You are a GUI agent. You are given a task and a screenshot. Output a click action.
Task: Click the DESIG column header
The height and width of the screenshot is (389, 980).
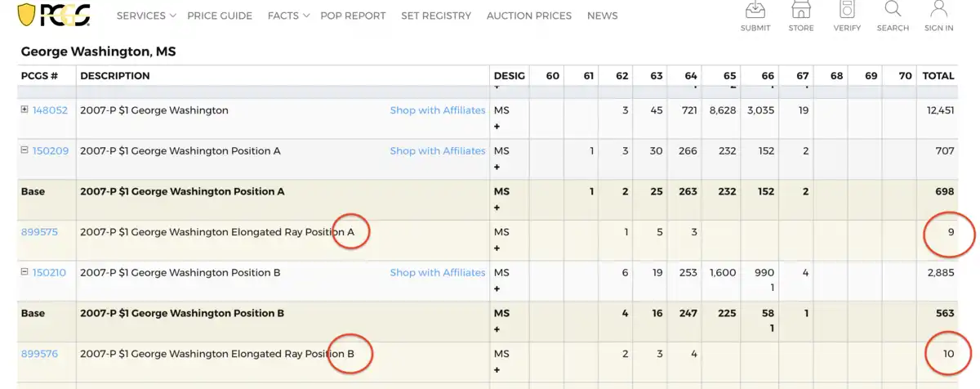pyautogui.click(x=510, y=76)
